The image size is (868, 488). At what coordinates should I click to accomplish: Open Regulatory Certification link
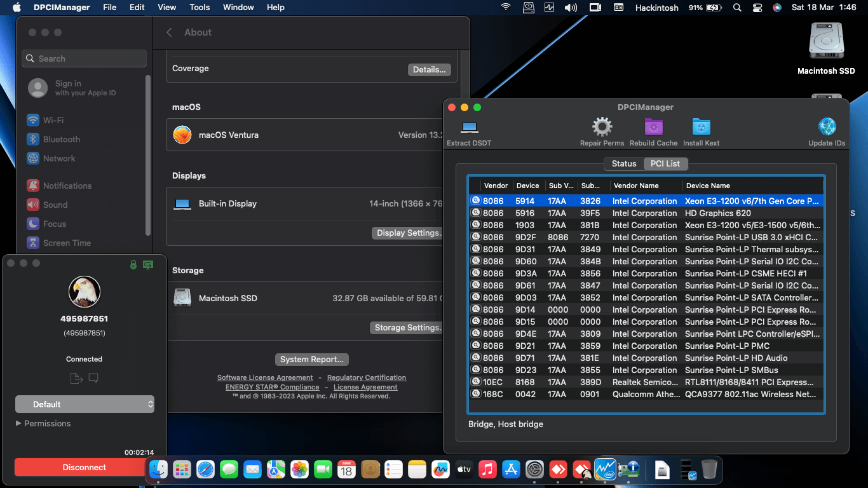click(x=367, y=377)
